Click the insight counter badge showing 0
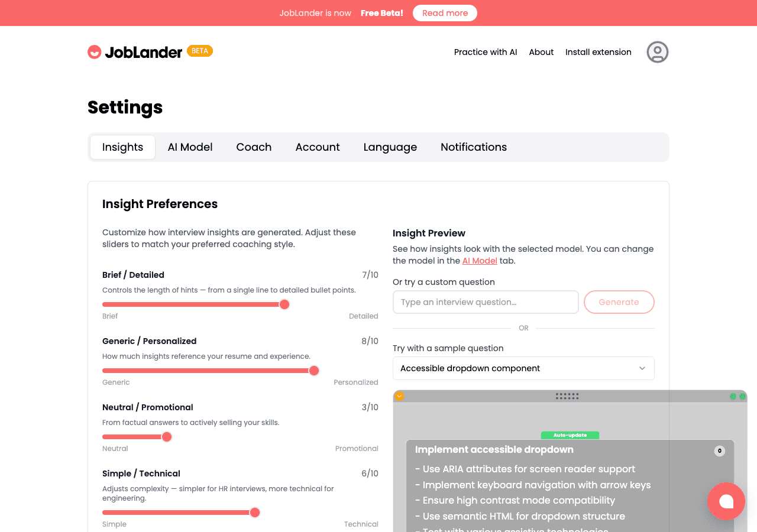757x532 pixels. [x=720, y=450]
